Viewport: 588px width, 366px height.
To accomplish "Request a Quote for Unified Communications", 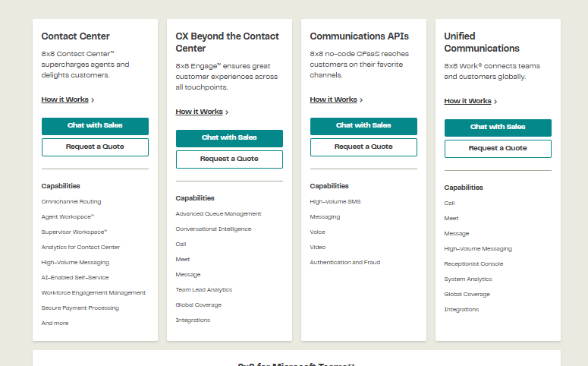I will coord(498,149).
